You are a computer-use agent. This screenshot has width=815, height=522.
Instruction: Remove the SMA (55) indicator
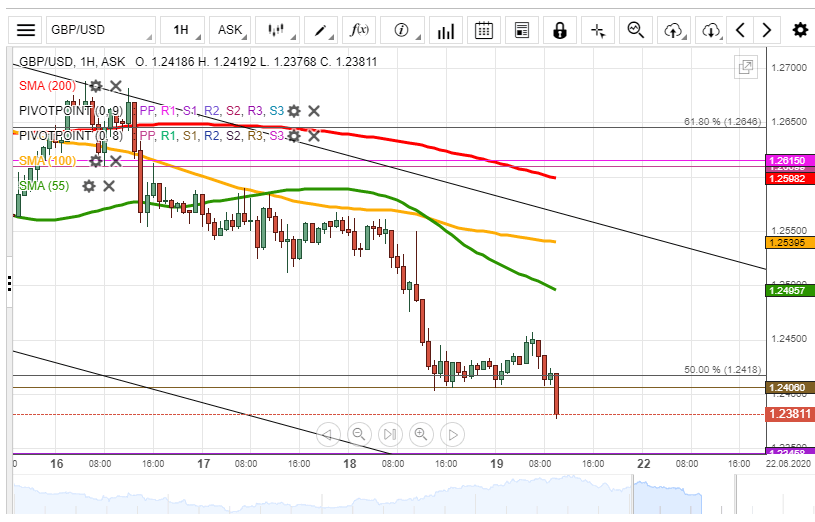tap(109, 186)
